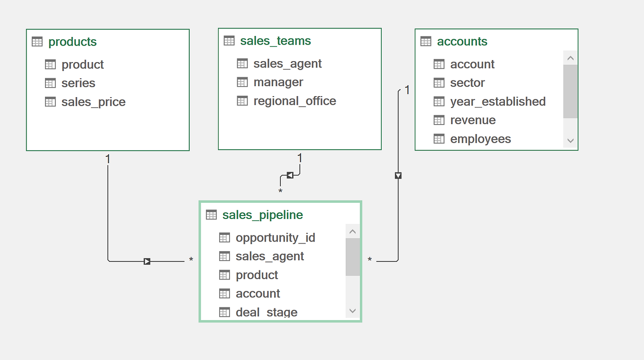
Task: Select the series field in products
Action: tap(78, 83)
